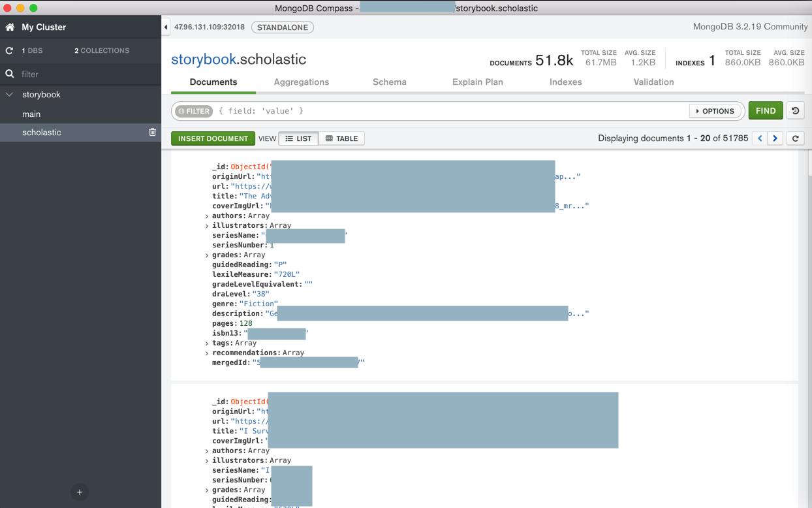This screenshot has height=508, width=812.
Task: Click the lexileMeasure "720L" value
Action: click(287, 274)
